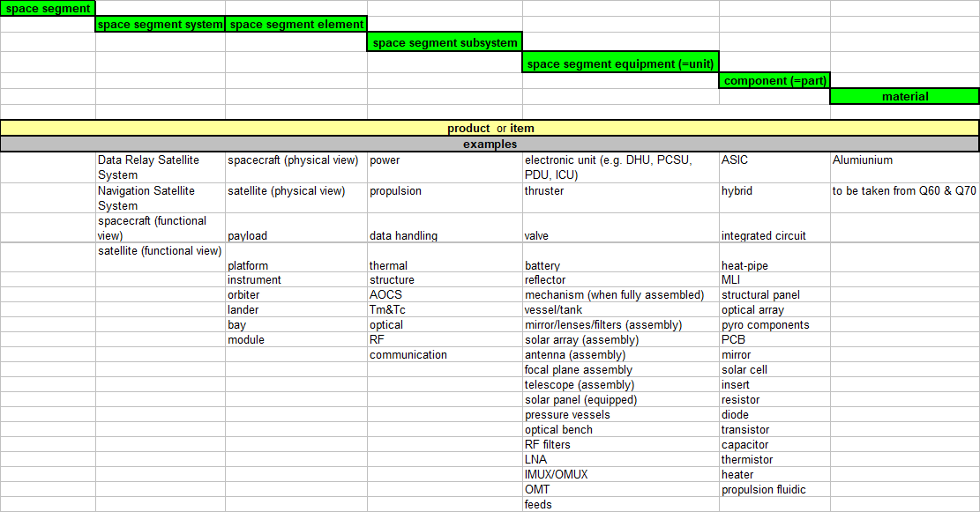Screen dimensions: 980x512
Task: Select the 'Navigation Satellite System' cell
Action: pos(160,198)
